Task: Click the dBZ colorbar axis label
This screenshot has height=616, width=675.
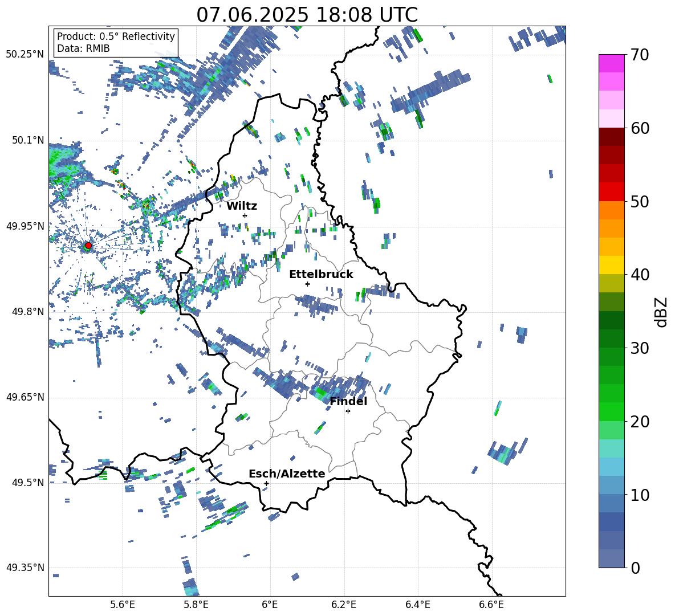Action: [661, 312]
